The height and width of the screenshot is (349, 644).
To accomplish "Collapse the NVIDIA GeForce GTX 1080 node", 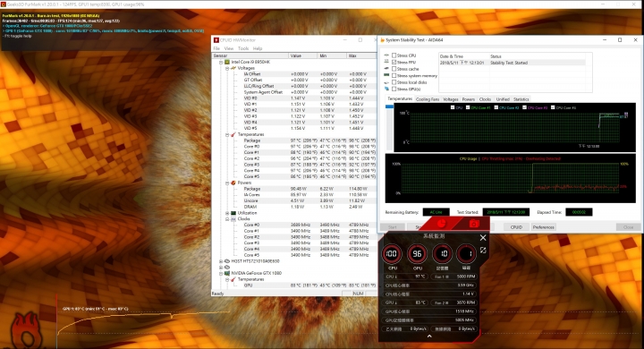I will 221,273.
